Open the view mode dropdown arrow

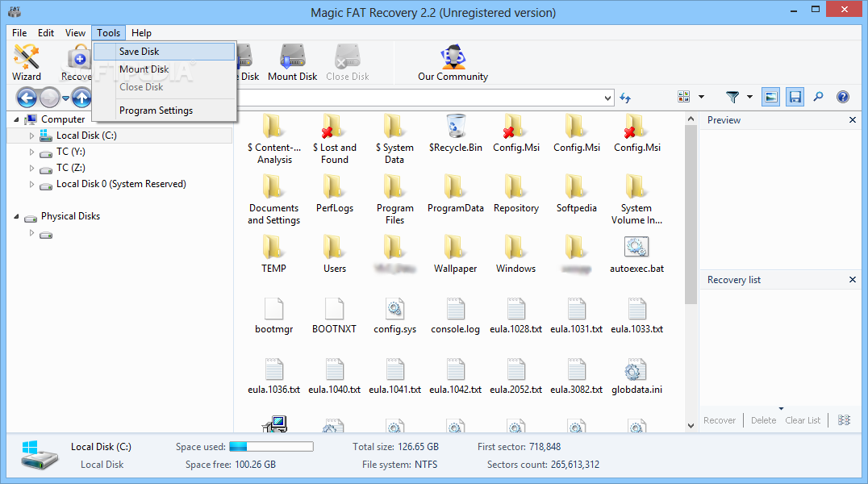click(701, 97)
